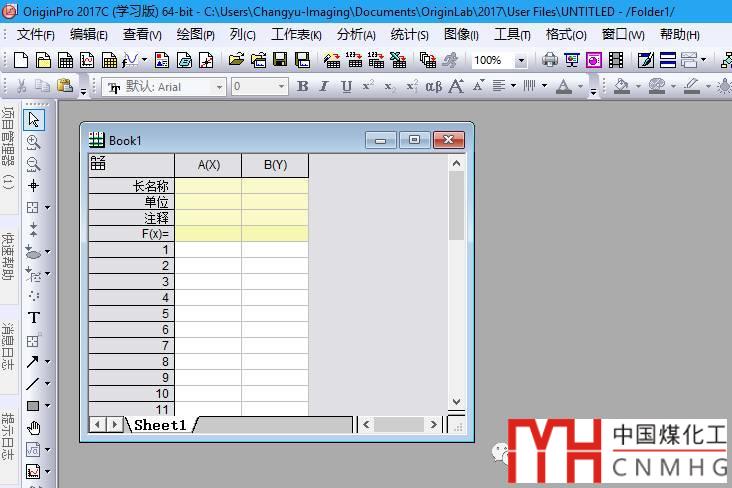
Task: Expand the font color dropdown arrow
Action: pyautogui.click(x=580, y=86)
